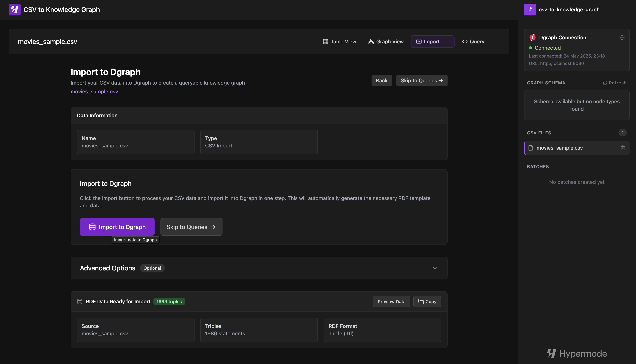
Task: Click the CSV FILES section label
Action: (x=539, y=133)
